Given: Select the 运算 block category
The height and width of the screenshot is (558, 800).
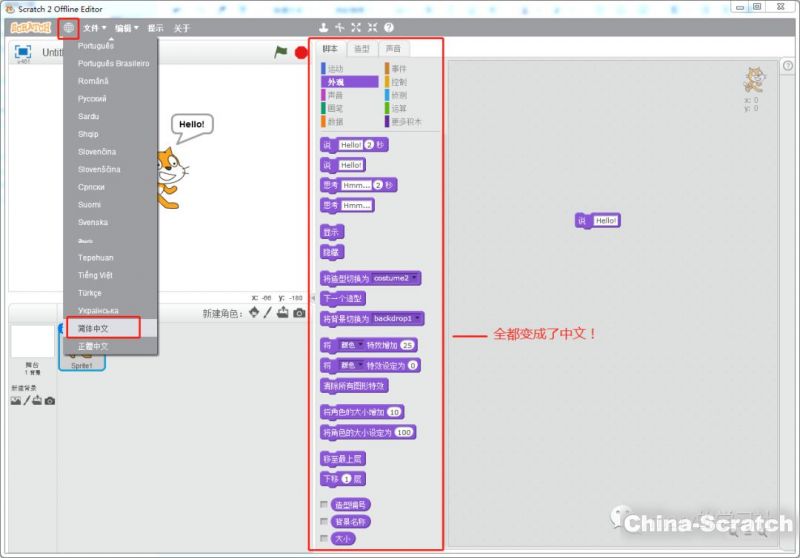Looking at the screenshot, I should coord(411,108).
